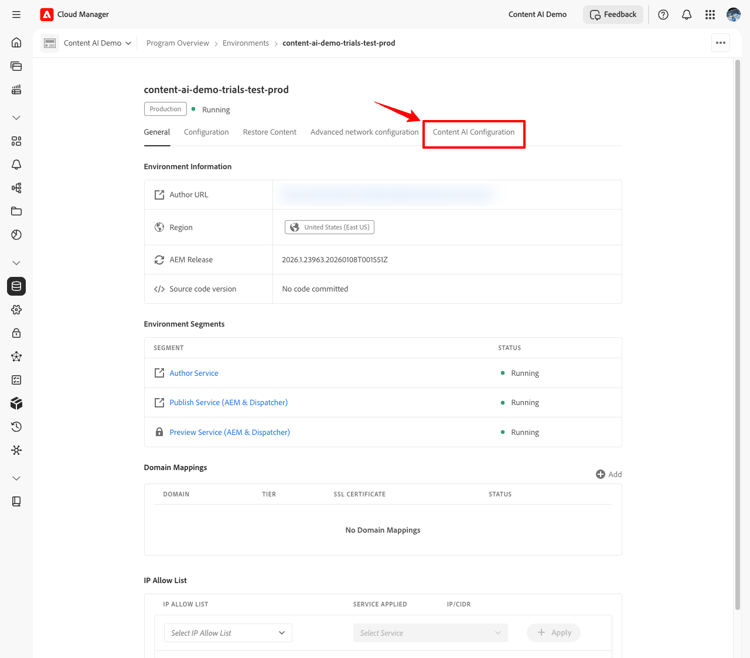Click the star network icon in the sidebar
This screenshot has height=658, width=750.
coord(16,356)
